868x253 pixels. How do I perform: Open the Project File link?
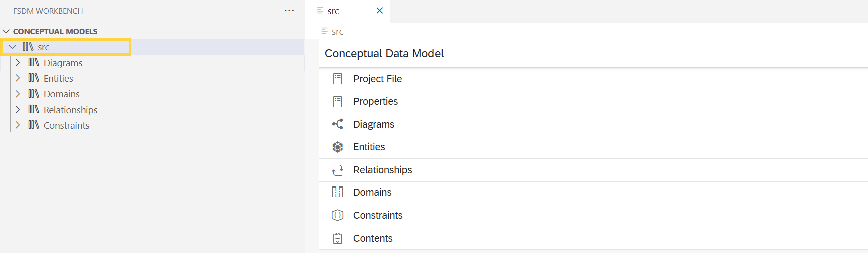coord(377,79)
